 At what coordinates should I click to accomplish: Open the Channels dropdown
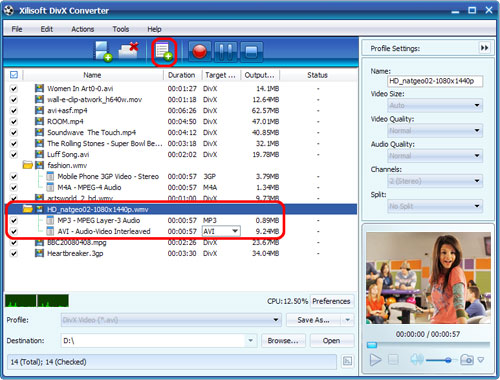pyautogui.click(x=435, y=181)
